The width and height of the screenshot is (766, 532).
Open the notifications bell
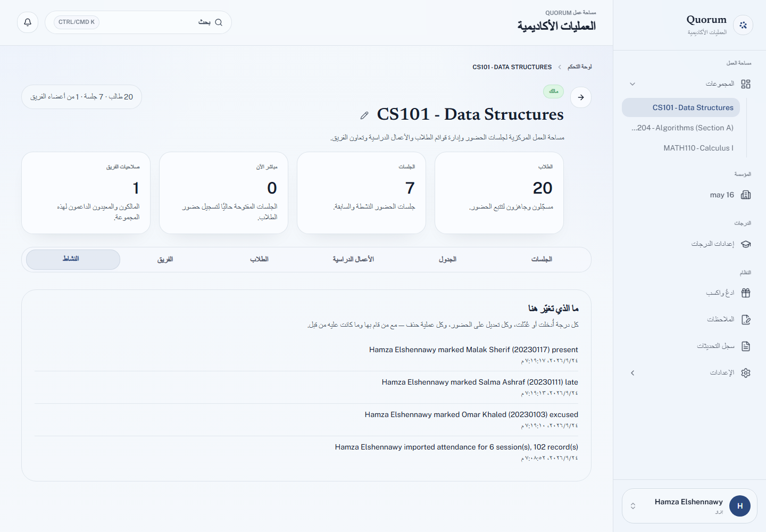[28, 22]
